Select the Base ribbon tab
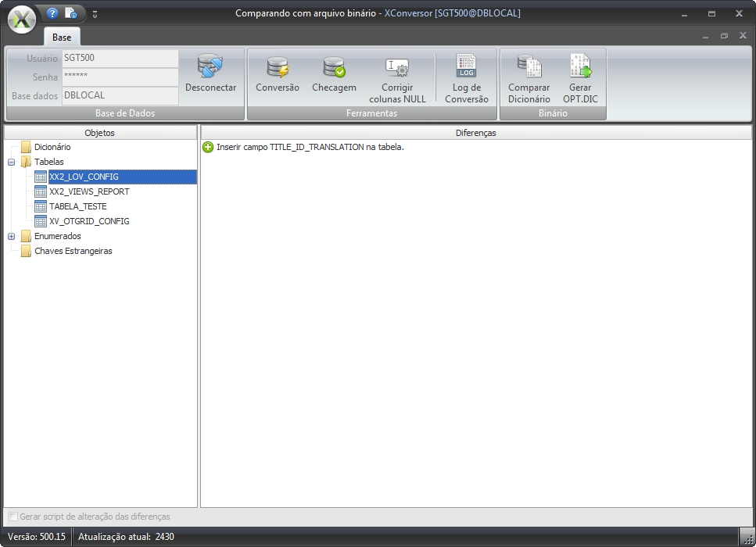The image size is (756, 547). pyautogui.click(x=62, y=37)
